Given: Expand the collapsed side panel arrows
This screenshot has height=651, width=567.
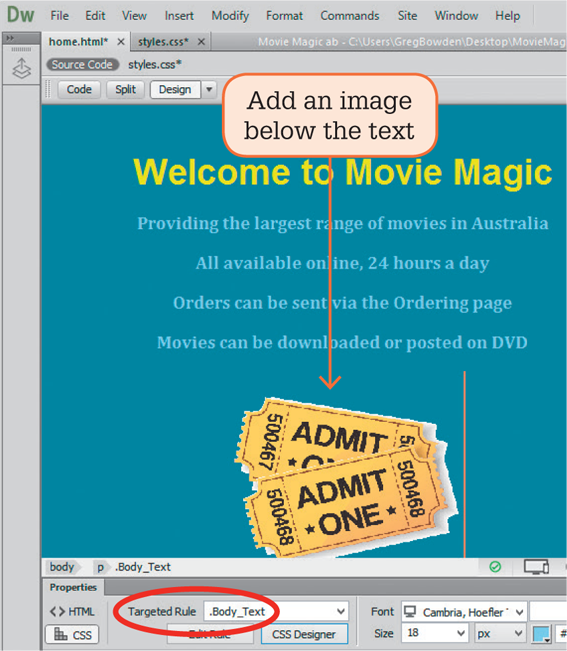Looking at the screenshot, I should click(x=10, y=38).
